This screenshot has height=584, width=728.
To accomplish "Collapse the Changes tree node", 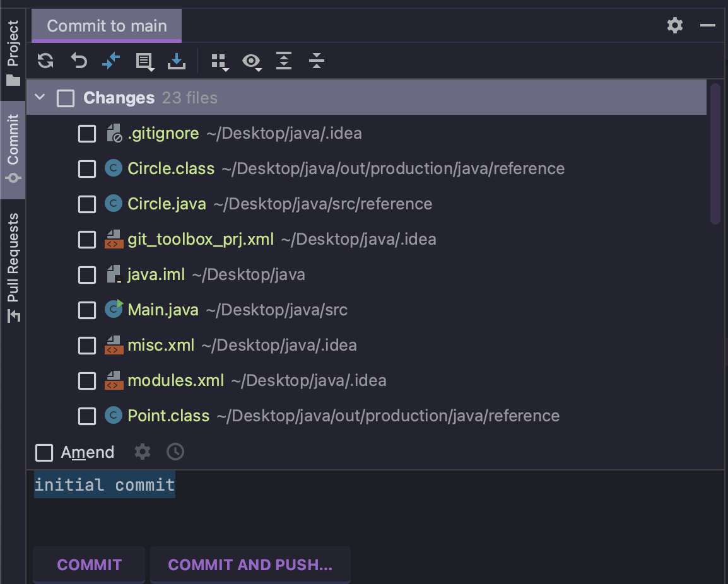I will click(40, 97).
